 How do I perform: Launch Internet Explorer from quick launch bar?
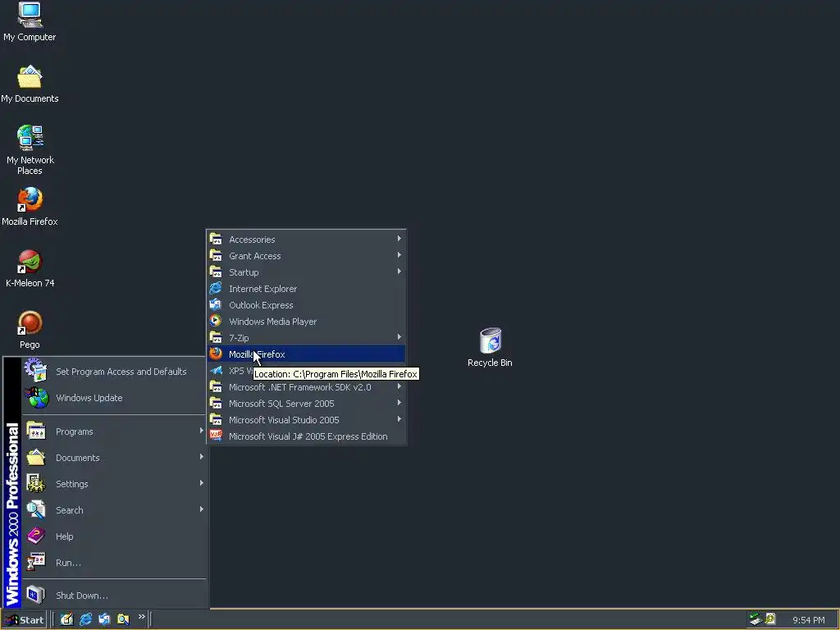point(85,619)
